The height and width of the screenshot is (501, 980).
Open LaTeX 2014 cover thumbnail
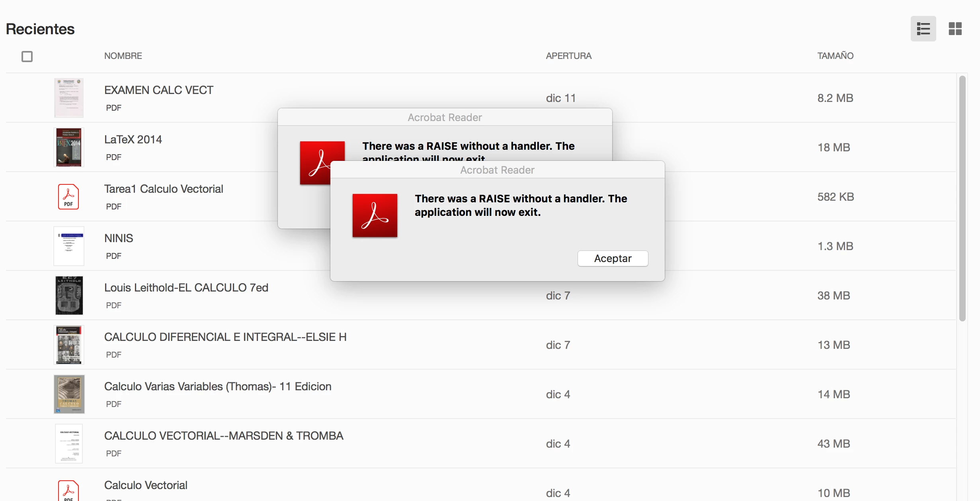click(69, 147)
